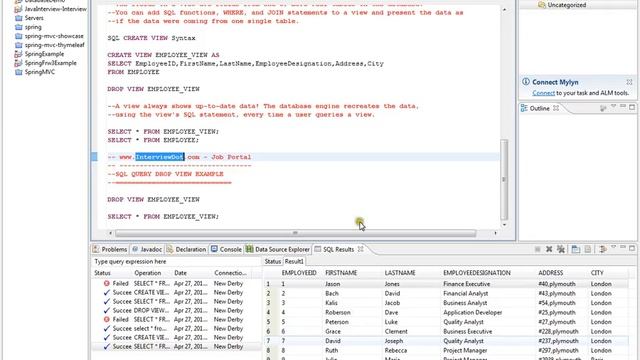Click the Outline sort icon
This screenshot has width=640, height=360.
point(603,108)
